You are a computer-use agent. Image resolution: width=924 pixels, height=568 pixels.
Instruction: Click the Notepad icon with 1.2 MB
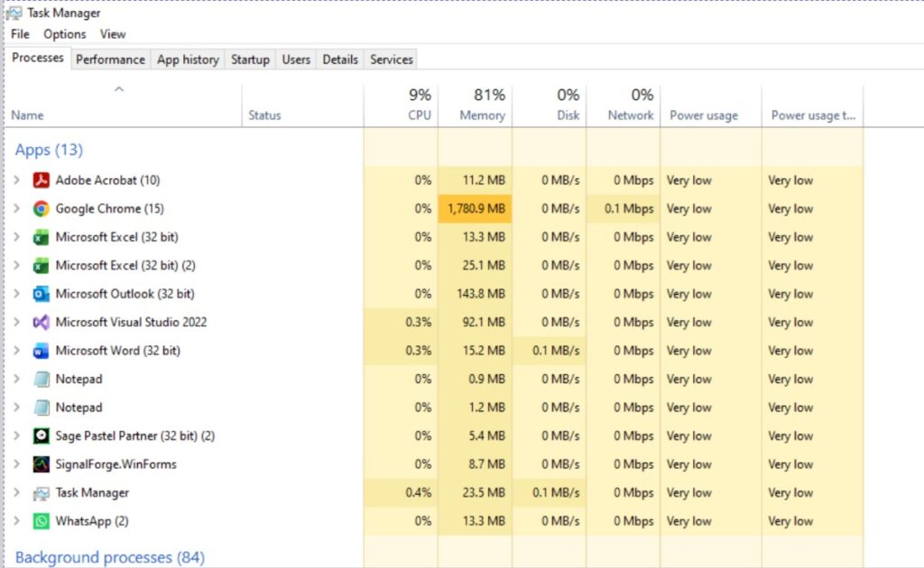(41, 408)
